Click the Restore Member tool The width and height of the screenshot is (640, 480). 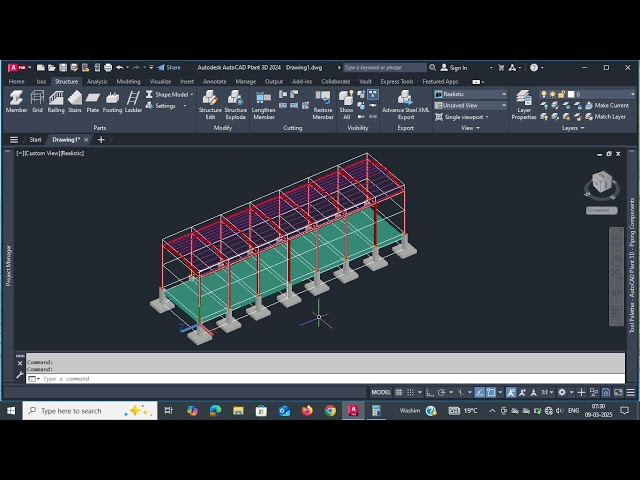coord(323,105)
